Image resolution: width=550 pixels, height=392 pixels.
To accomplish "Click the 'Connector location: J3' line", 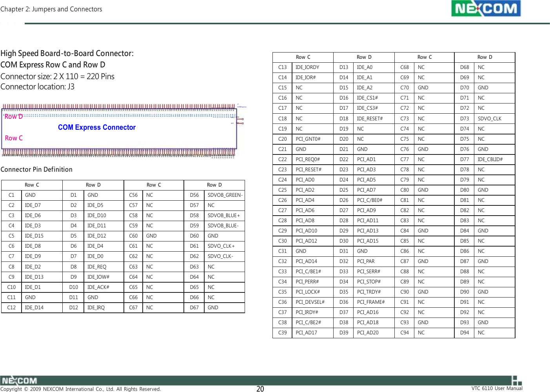I will point(38,87).
